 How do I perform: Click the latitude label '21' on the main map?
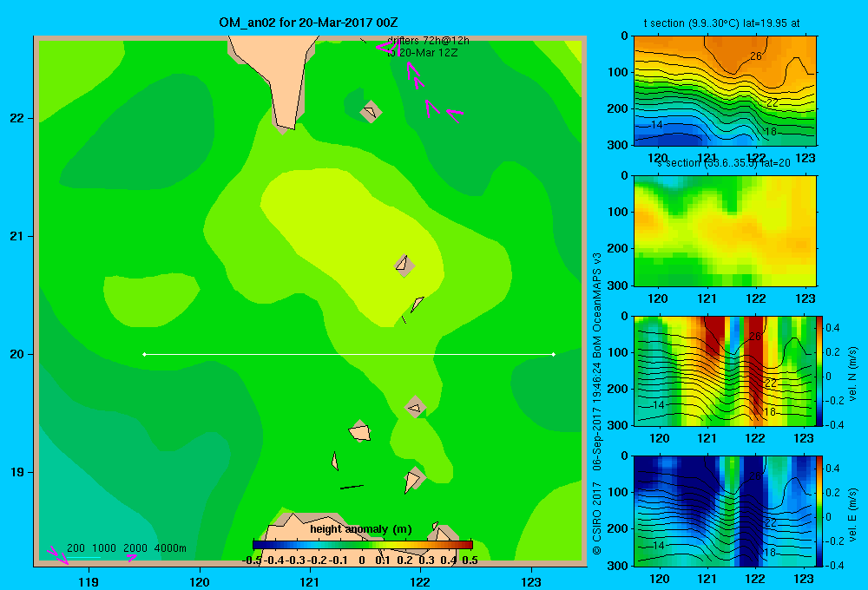[x=17, y=236]
